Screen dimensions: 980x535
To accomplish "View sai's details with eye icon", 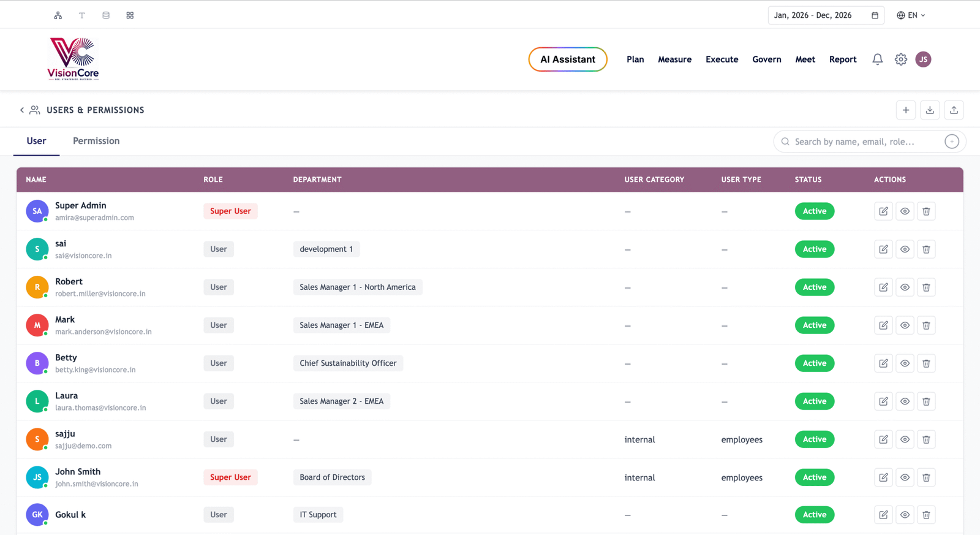I will click(905, 249).
